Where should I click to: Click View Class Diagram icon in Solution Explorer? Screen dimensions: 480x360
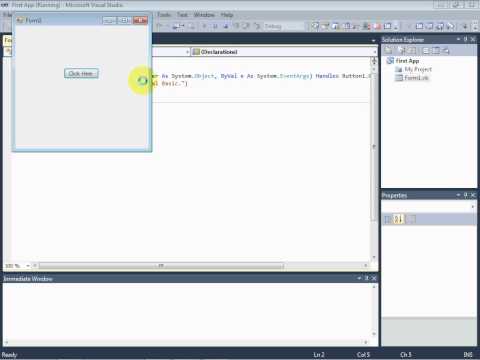pyautogui.click(x=446, y=51)
